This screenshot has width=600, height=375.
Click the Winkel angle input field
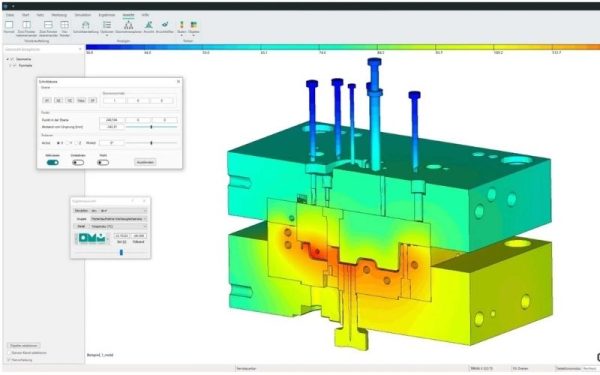click(112, 143)
